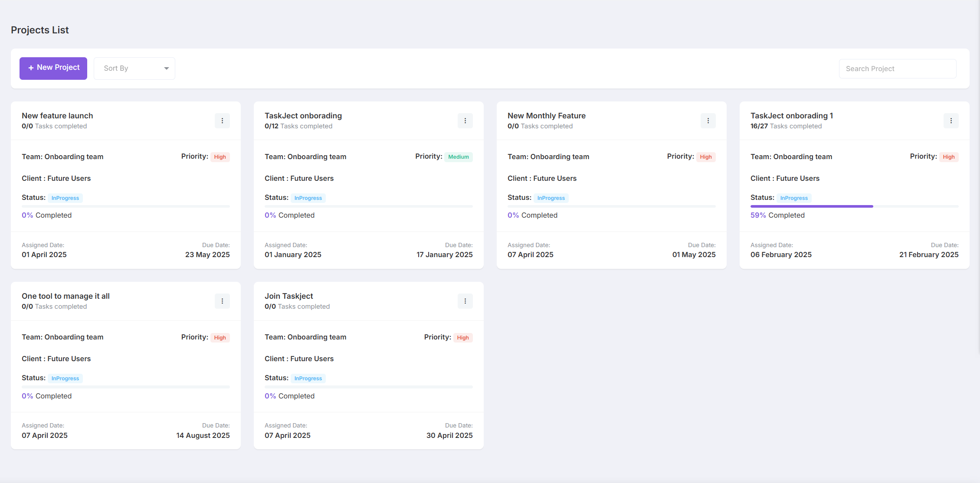Viewport: 980px width, 483px height.
Task: Click TaskJect onborading 1 progress bar
Action: click(854, 206)
